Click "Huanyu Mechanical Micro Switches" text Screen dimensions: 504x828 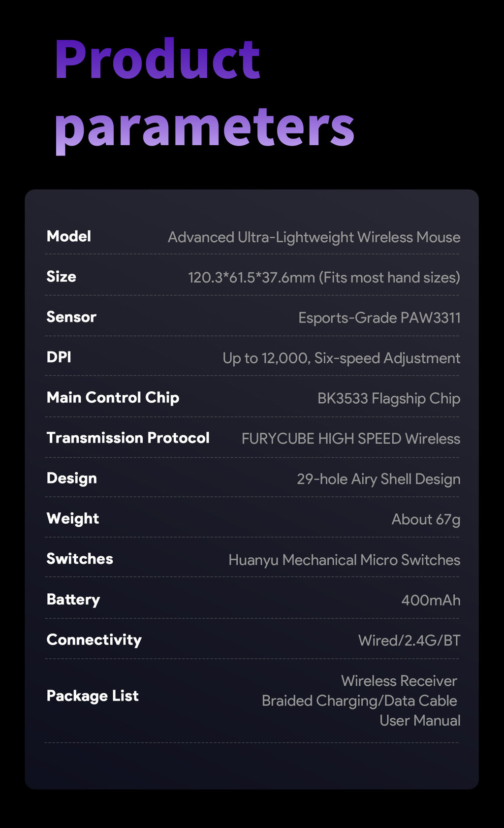click(x=344, y=560)
